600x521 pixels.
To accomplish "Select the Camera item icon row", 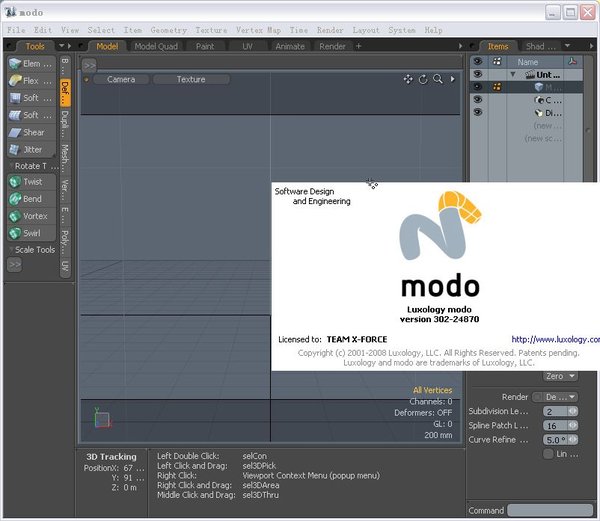I will click(548, 100).
